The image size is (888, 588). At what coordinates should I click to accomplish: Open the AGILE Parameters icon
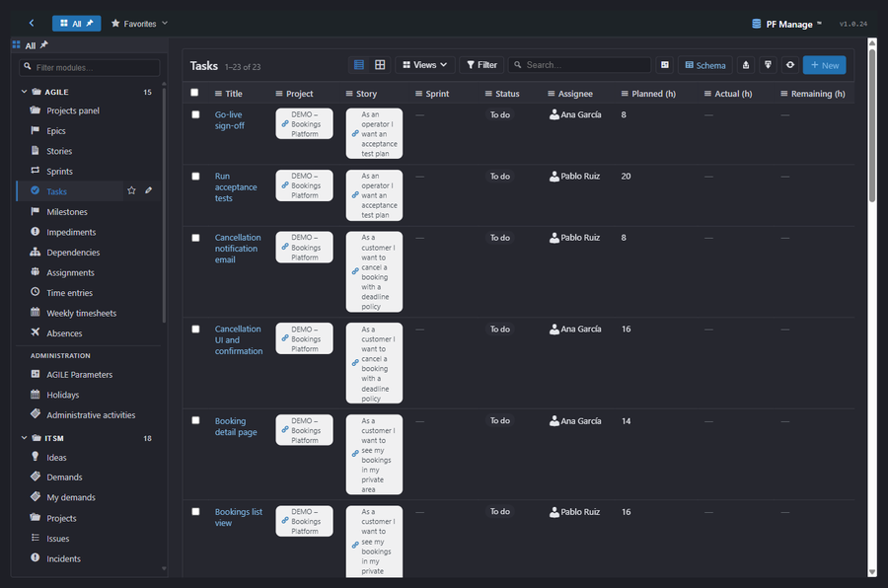(36, 374)
